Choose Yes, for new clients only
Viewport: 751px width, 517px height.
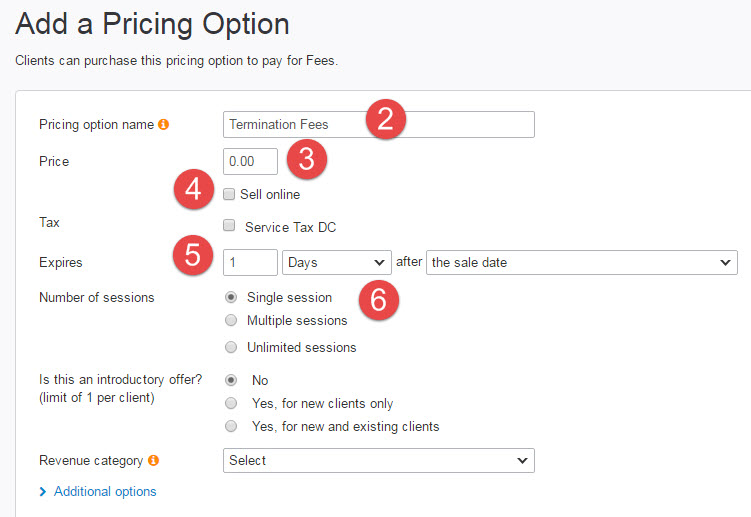point(231,404)
